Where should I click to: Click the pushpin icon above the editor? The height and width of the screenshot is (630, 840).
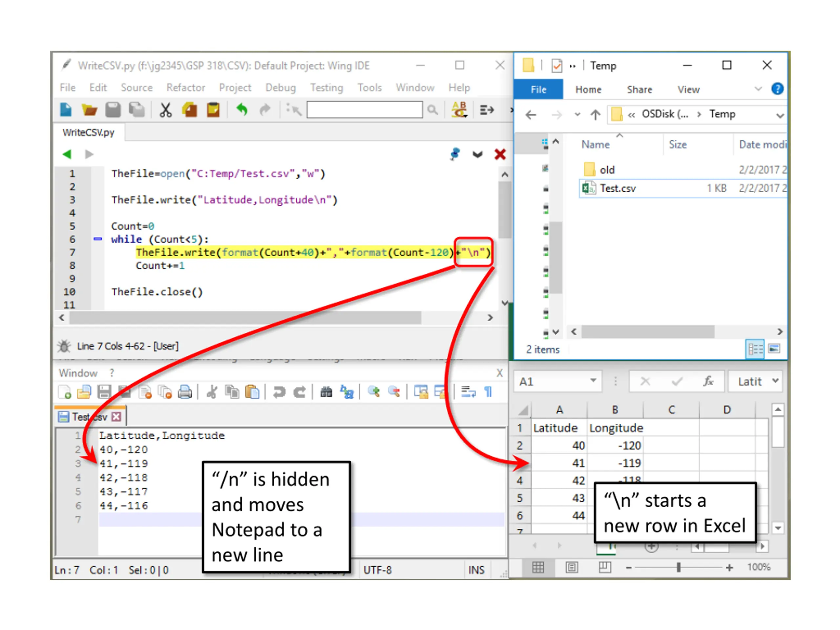(455, 154)
